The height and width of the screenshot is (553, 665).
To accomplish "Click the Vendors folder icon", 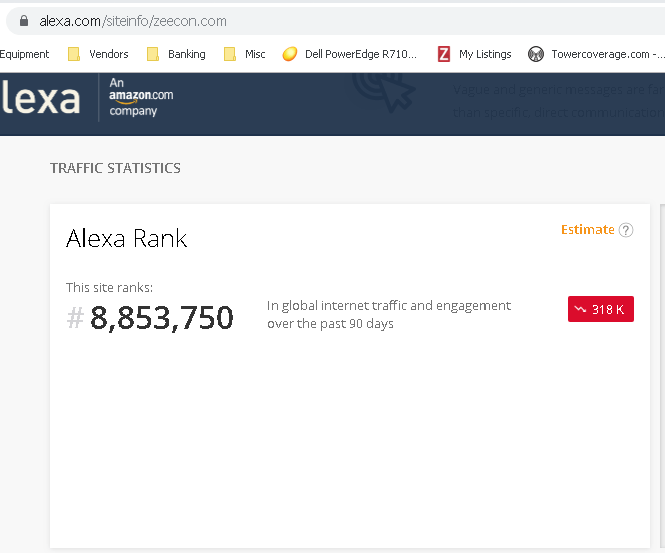I will (x=74, y=54).
